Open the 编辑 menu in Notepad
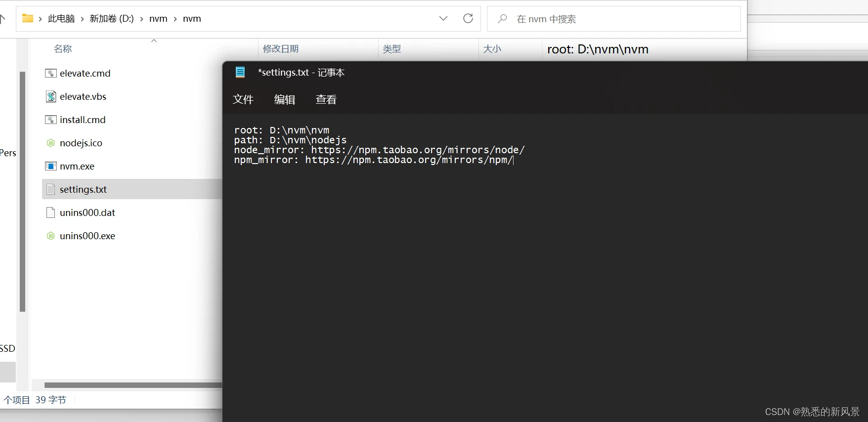Screen dimensions: 868x422 tap(285, 100)
